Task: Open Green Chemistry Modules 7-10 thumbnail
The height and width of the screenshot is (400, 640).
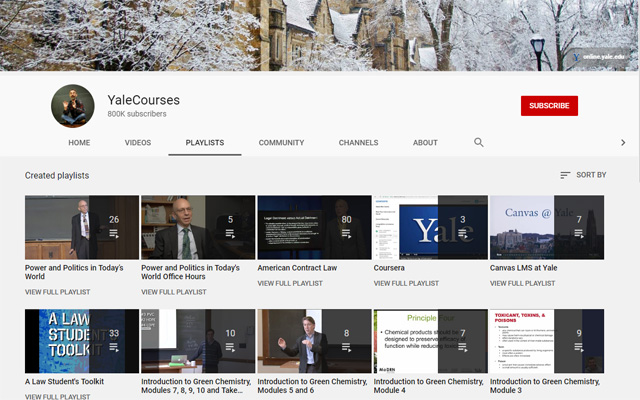Action: pyautogui.click(x=198, y=341)
